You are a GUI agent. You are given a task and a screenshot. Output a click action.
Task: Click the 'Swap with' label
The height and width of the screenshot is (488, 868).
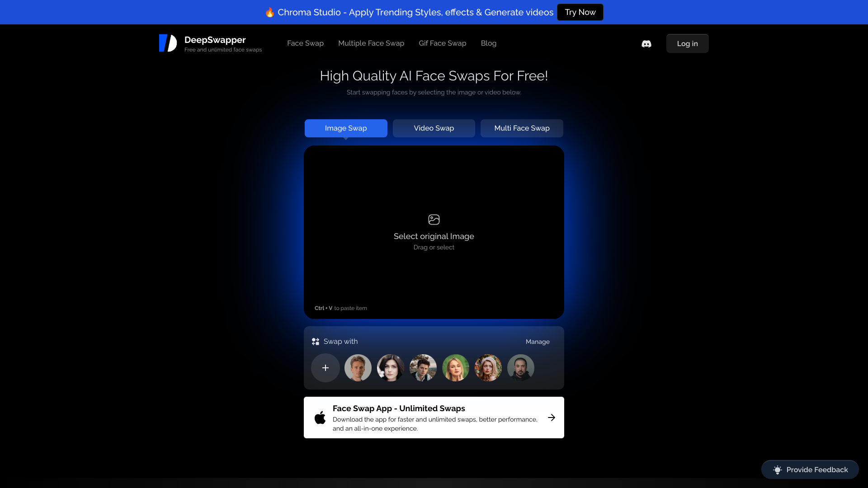[x=341, y=342]
